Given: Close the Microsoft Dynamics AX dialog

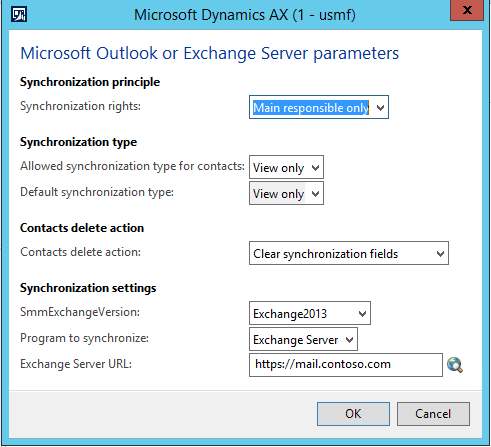Looking at the screenshot, I should pyautogui.click(x=467, y=10).
